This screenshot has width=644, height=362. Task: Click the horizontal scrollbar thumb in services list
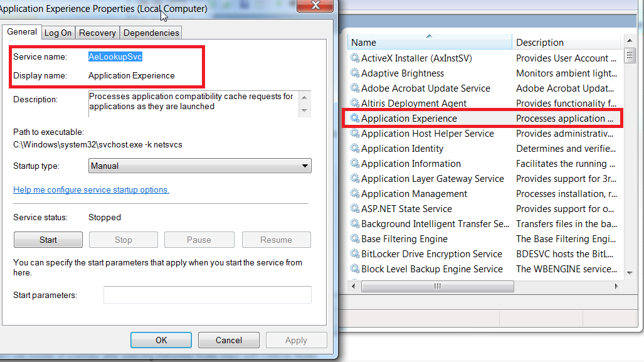(438, 286)
